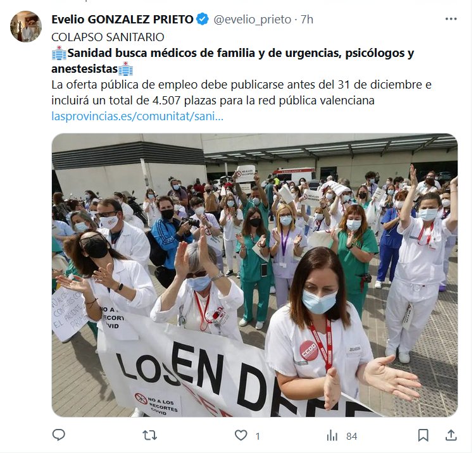Click the reply speech bubble icon
Image resolution: width=476 pixels, height=453 pixels.
click(59, 435)
